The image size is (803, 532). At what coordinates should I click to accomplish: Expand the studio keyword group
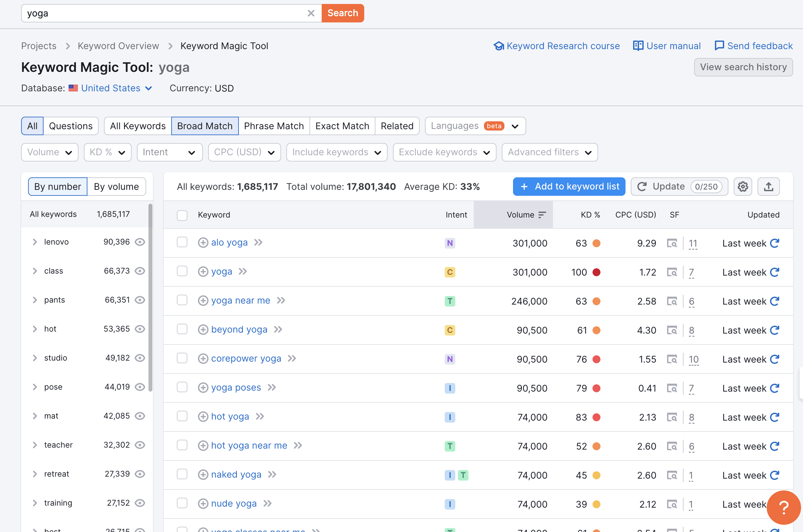click(x=35, y=358)
